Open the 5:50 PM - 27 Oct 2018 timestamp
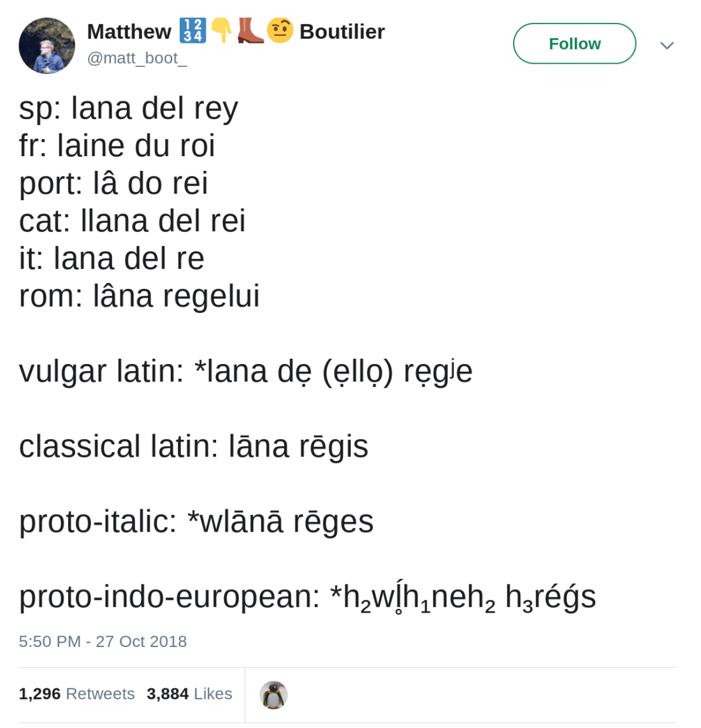 pos(103,641)
